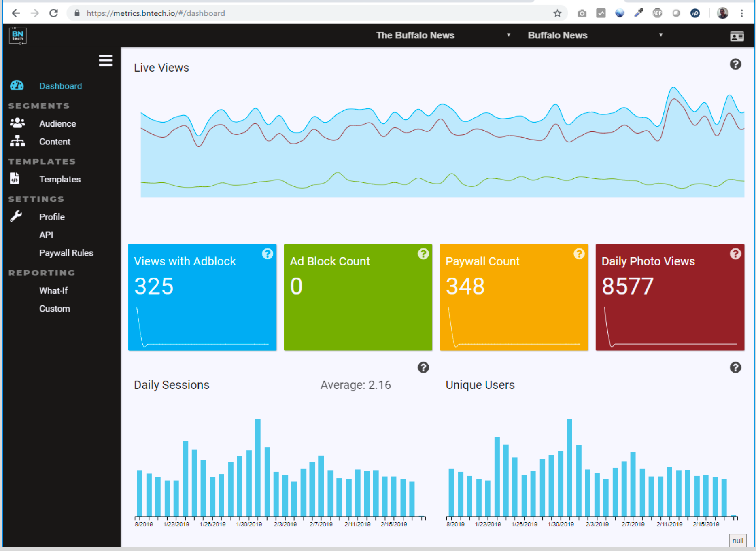Click the 348 paywall count value
Image resolution: width=756 pixels, height=551 pixels.
tap(465, 286)
